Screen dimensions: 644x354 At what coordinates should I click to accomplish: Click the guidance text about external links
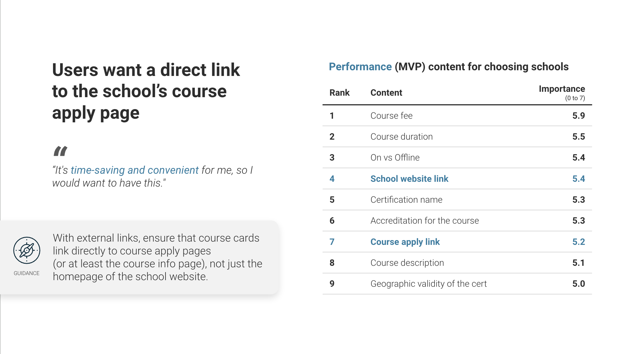(157, 257)
